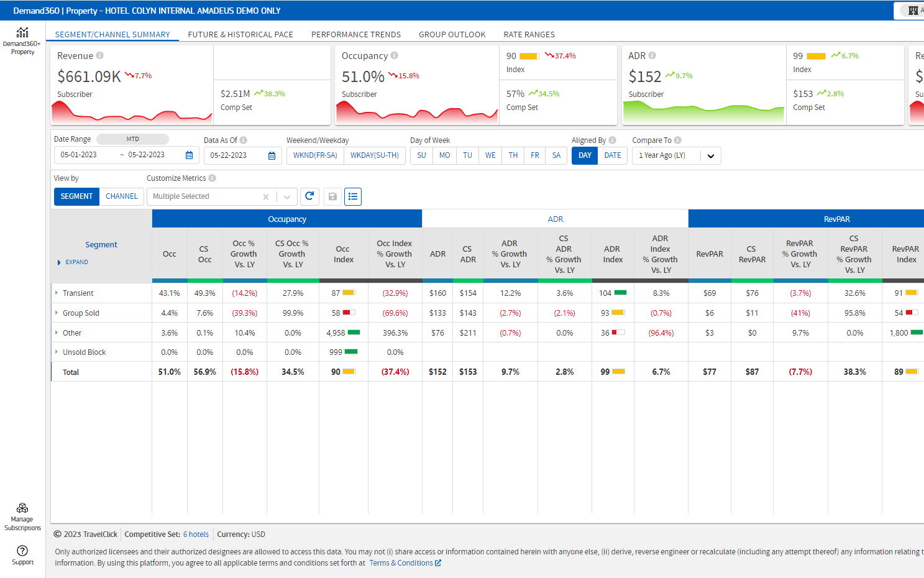Open the Data As Of calendar icon

pyautogui.click(x=272, y=155)
